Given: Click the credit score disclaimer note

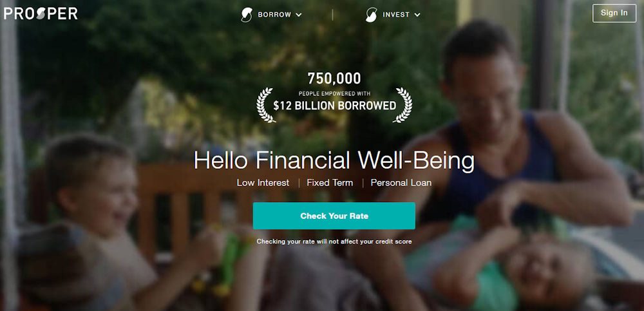Looking at the screenshot, I should coord(334,241).
